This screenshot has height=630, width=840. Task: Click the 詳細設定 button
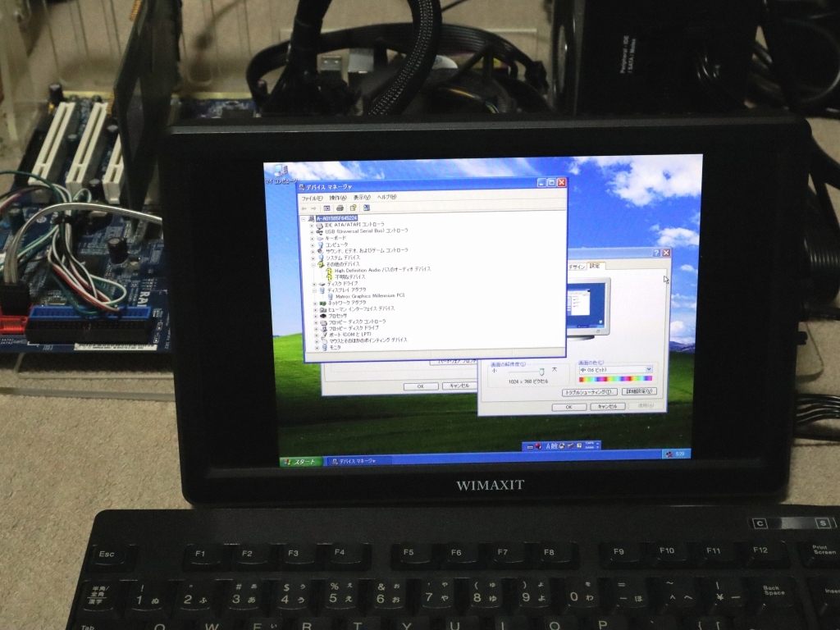click(639, 391)
